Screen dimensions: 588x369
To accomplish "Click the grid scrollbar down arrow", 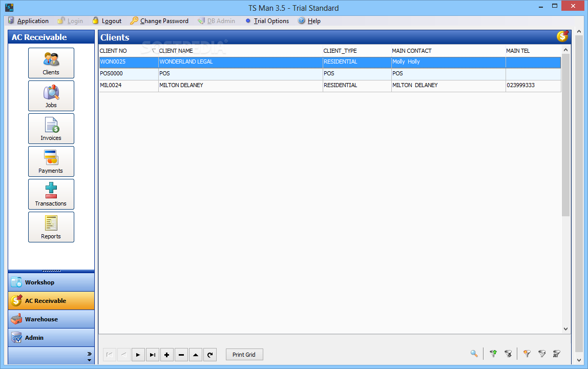I will (566, 329).
